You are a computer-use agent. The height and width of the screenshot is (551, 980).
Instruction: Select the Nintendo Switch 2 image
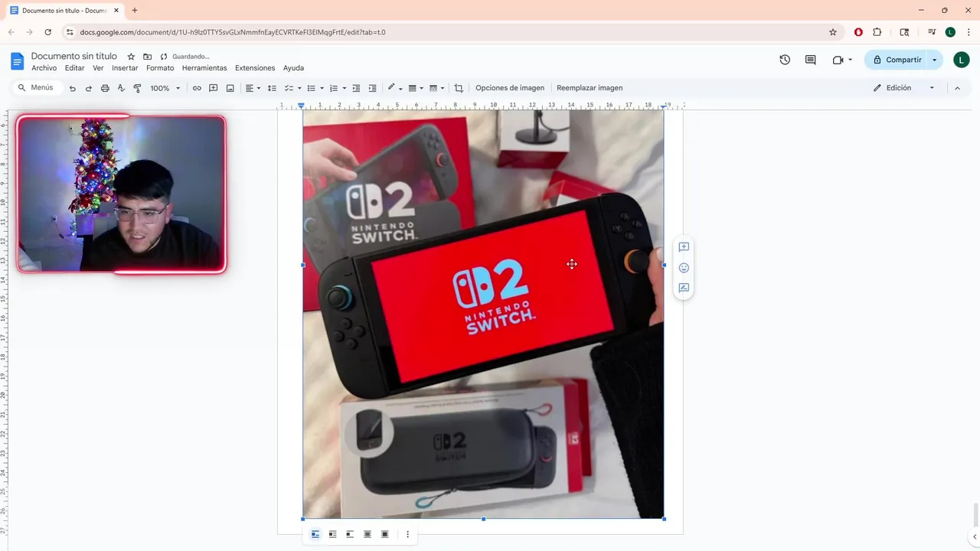click(x=483, y=314)
